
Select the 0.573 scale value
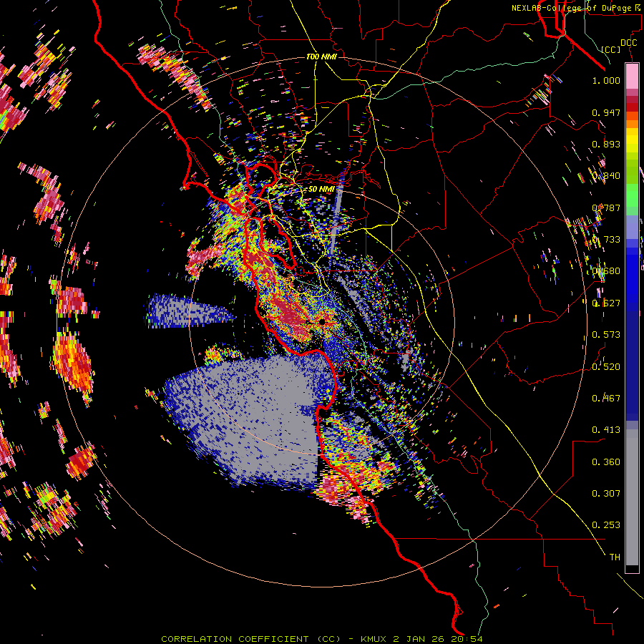coord(606,335)
